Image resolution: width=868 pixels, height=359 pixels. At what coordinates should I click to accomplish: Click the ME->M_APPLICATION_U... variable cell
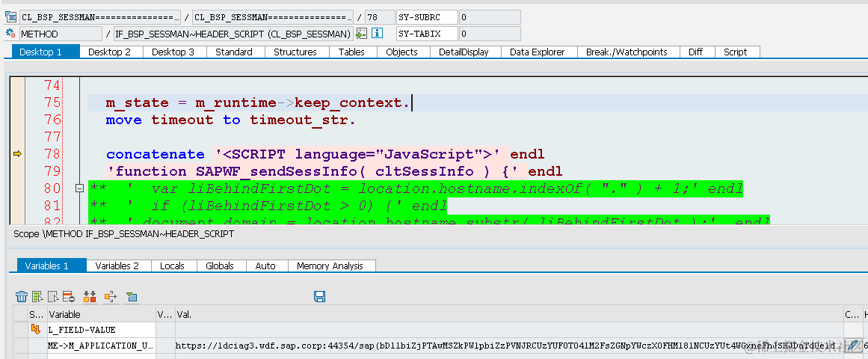point(101,346)
